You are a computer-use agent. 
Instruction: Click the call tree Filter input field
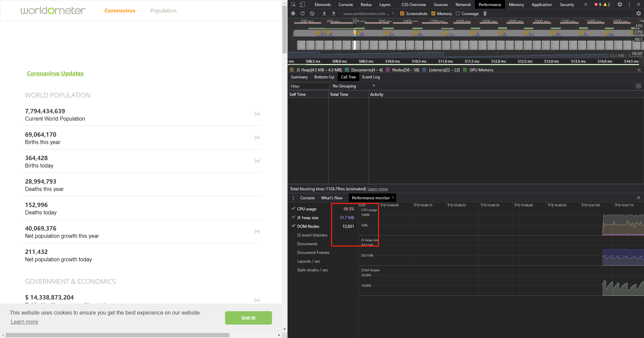click(x=309, y=86)
